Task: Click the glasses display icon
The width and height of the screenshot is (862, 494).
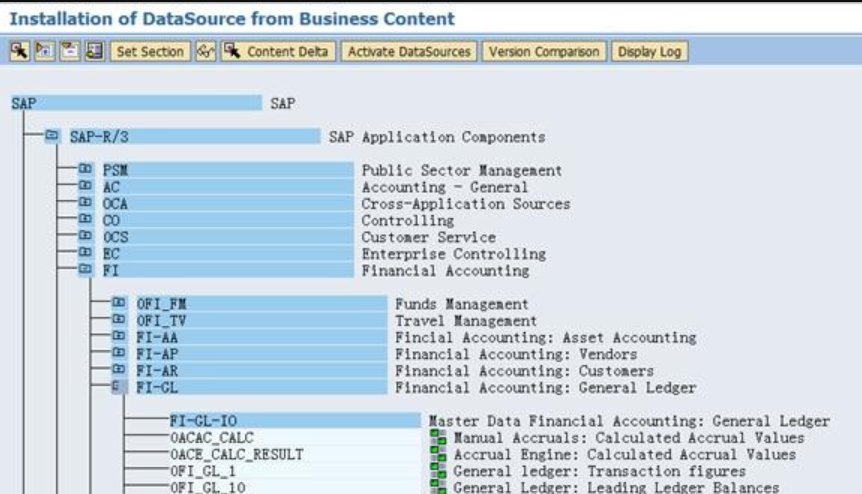Action: [206, 51]
